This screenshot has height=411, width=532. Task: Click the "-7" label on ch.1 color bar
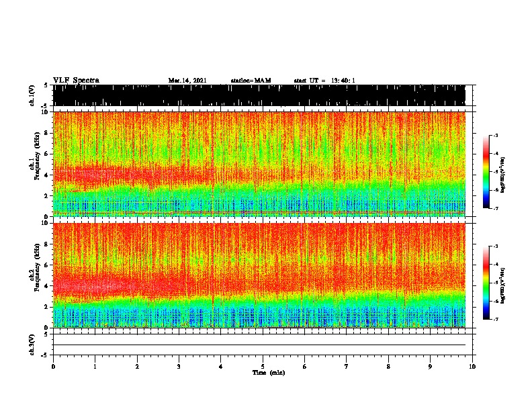pos(496,208)
